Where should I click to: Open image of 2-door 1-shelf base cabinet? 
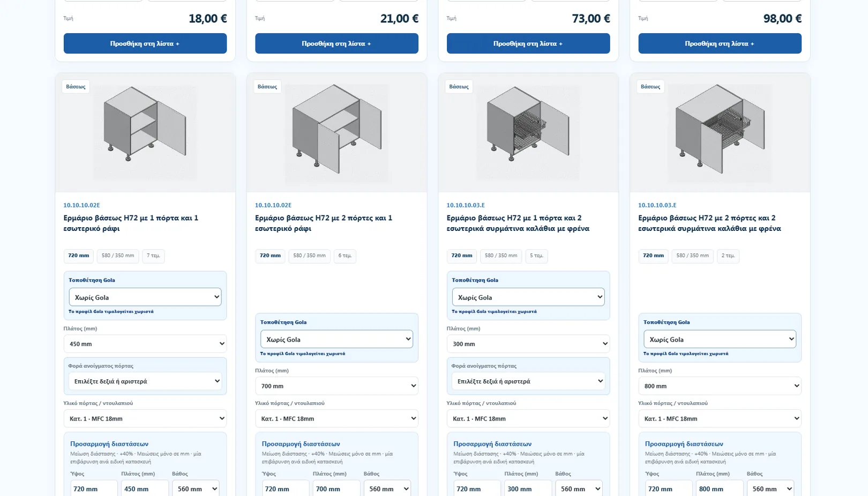(x=336, y=132)
